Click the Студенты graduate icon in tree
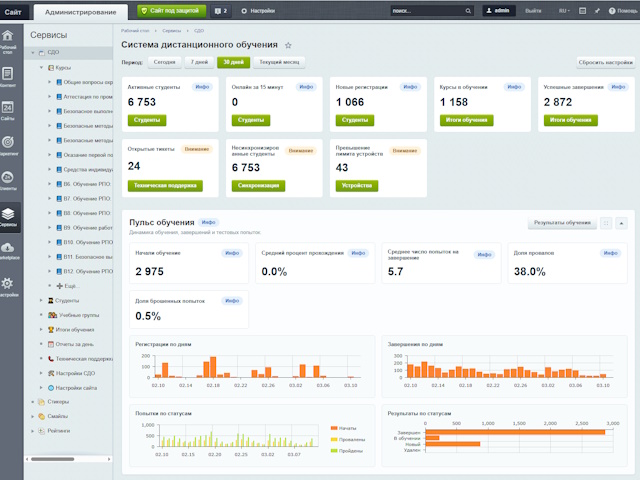640x480 pixels. coord(51,300)
